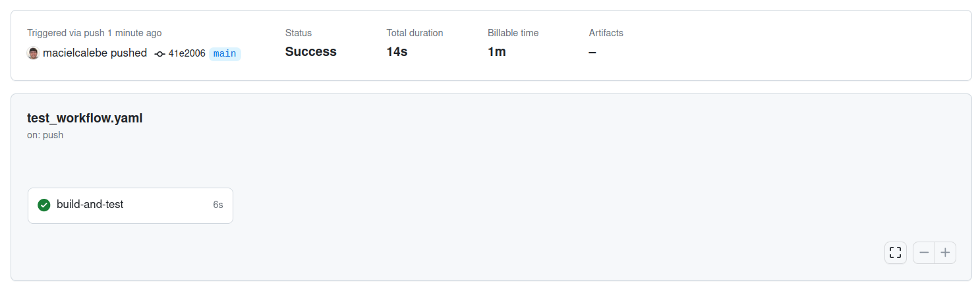The image size is (980, 287).
Task: Click the 'Triggered via push' timestamp text
Action: pyautogui.click(x=94, y=33)
